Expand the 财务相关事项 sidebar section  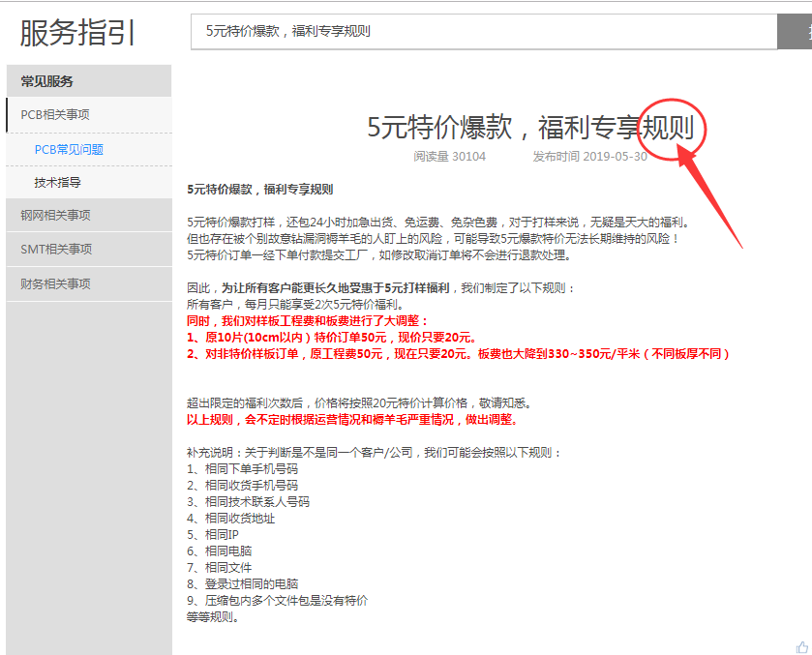coord(88,283)
